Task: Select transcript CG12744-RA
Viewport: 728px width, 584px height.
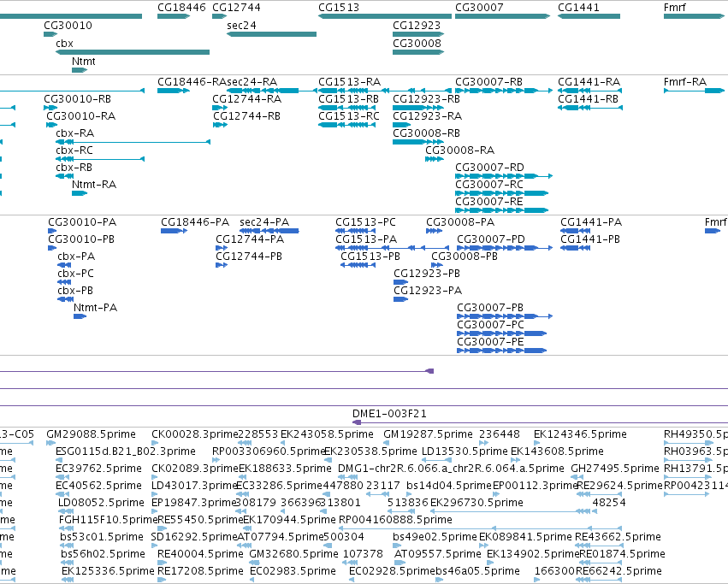Action: tap(246, 99)
